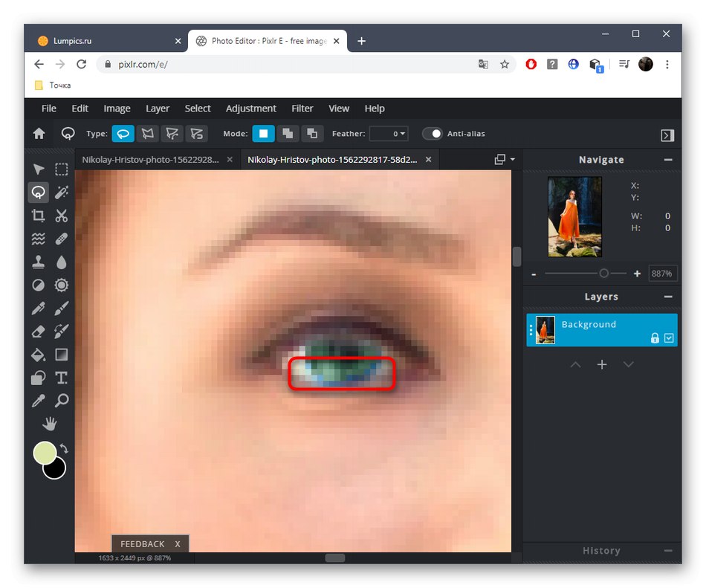Open the Feather value dropdown
Viewport: 706px width, 588px height.
[x=389, y=134]
